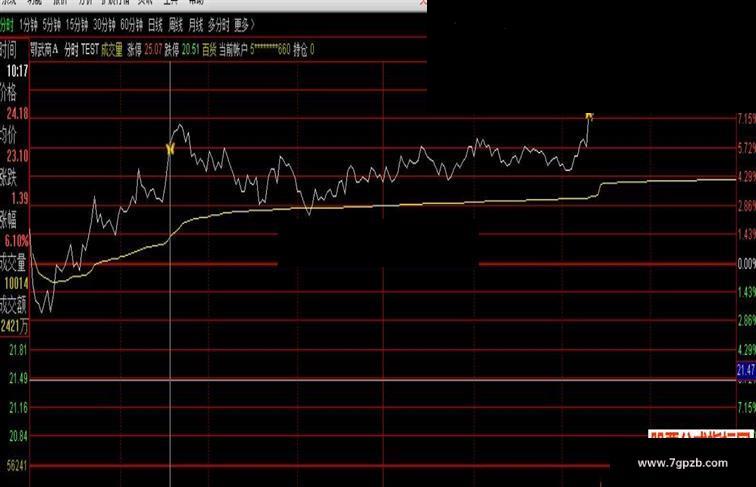
Task: Expand the 更多 more periods menu
Action: click(244, 25)
